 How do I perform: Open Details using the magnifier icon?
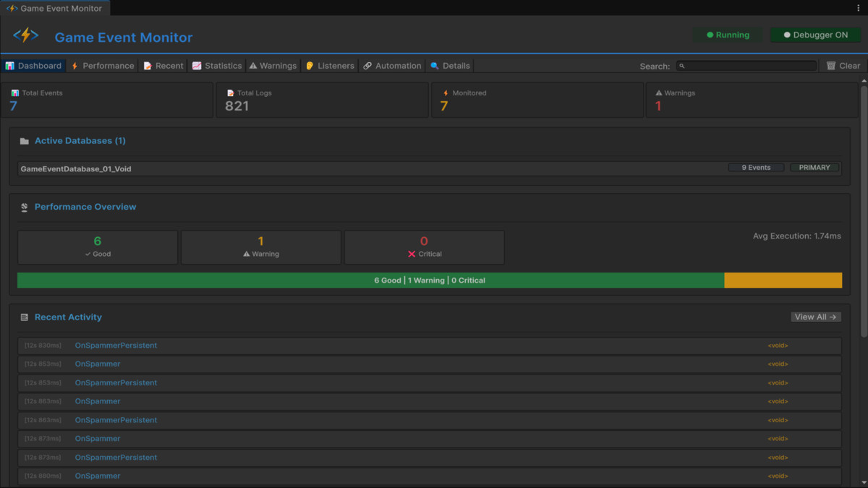(433, 65)
